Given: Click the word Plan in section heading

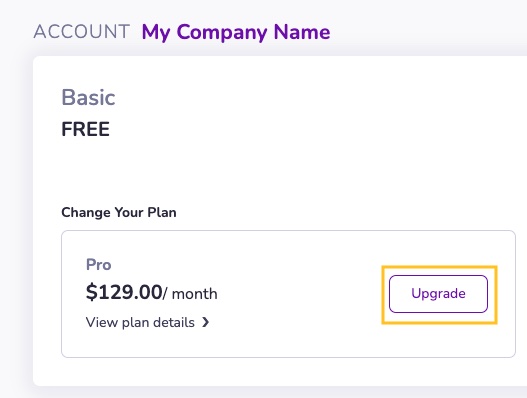Looking at the screenshot, I should (162, 212).
